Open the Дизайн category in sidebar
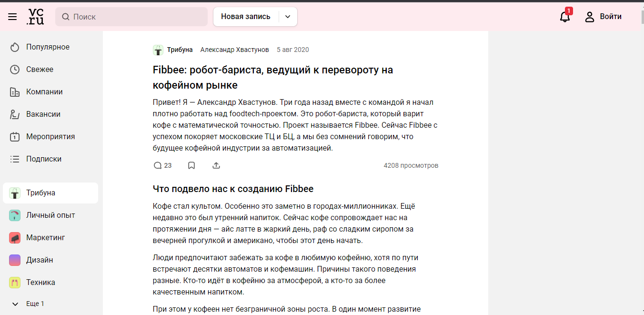The width and height of the screenshot is (644, 315). [40, 260]
